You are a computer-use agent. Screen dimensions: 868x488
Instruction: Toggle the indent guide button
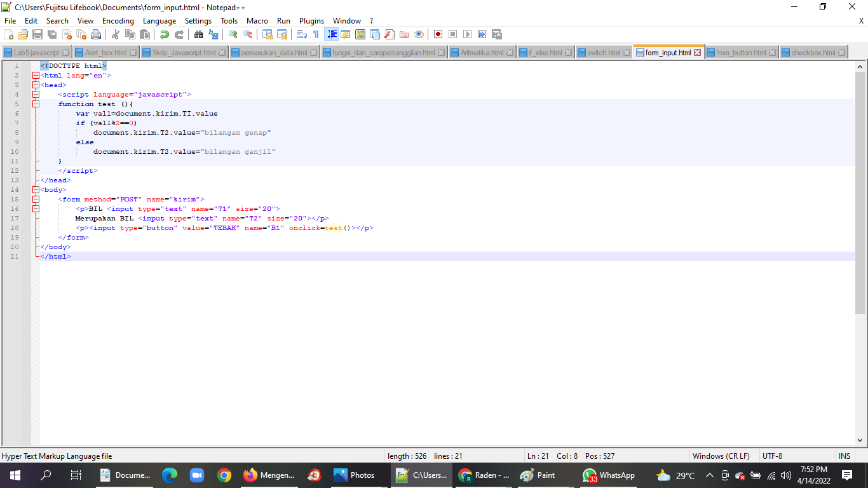(331, 34)
